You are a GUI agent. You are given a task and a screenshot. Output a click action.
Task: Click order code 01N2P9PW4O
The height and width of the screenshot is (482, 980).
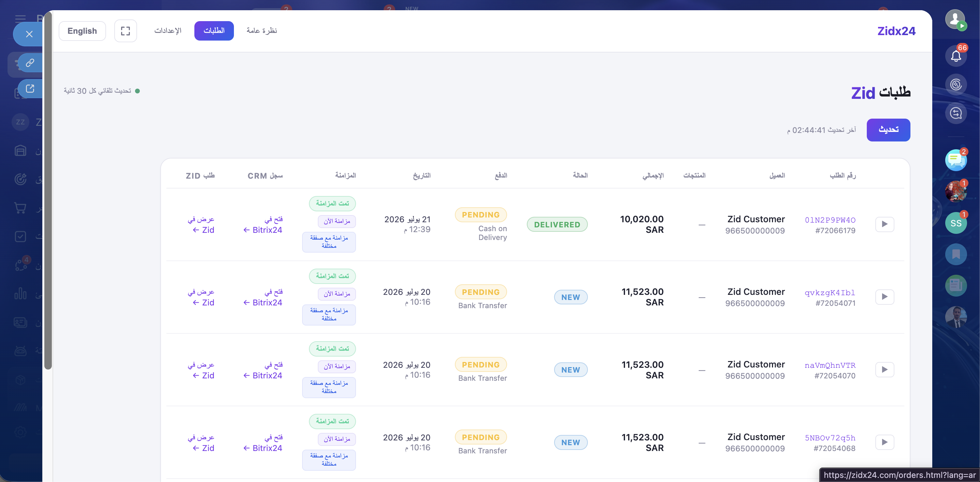830,220
